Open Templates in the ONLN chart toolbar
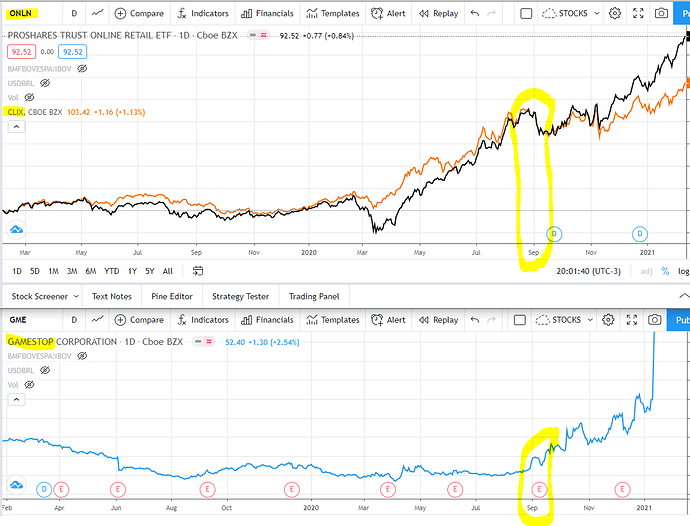Image resolution: width=690 pixels, height=526 pixels. 333,13
